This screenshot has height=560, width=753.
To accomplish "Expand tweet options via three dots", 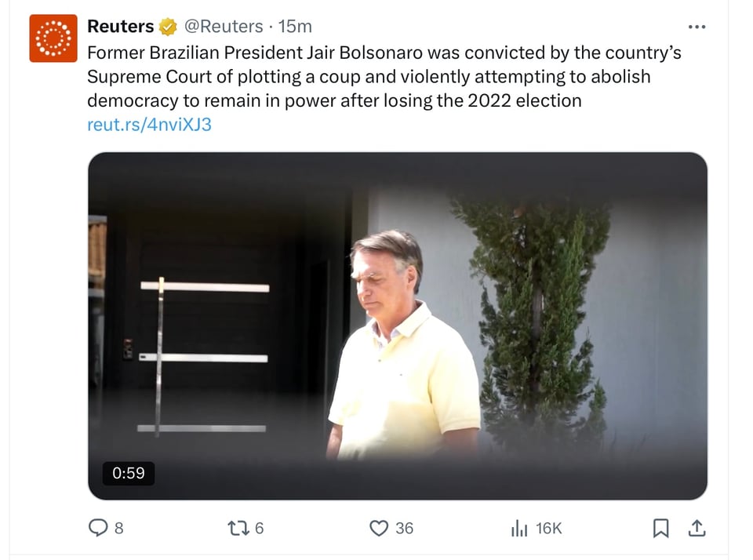I will coord(697,26).
